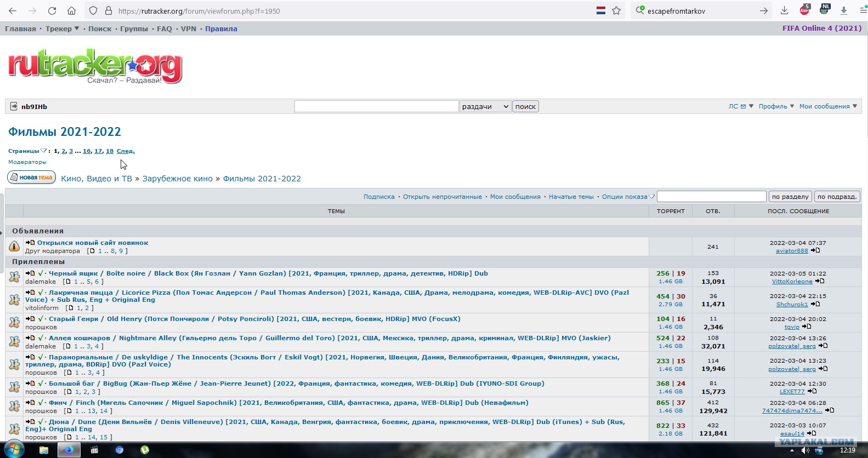Open the Adblock Plus extension
Screen dimensions: 868x458
[804, 10]
